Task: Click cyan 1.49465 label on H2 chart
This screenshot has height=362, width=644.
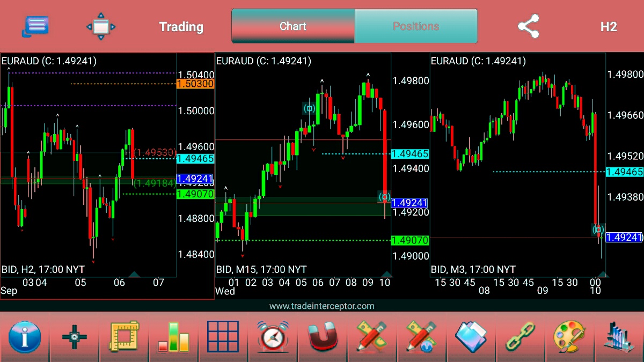Action: pyautogui.click(x=195, y=158)
